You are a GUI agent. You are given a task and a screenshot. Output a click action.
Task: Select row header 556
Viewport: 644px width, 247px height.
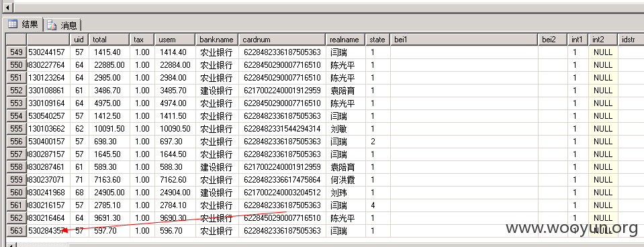tap(16, 142)
